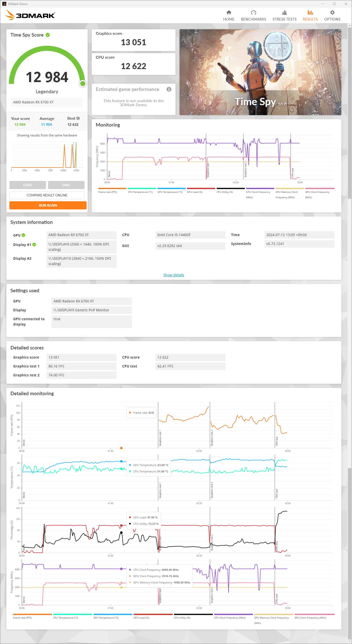The image size is (352, 644).
Task: Toggle GPU Clock Frequency legend in Monitoring
Action: (x=320, y=193)
